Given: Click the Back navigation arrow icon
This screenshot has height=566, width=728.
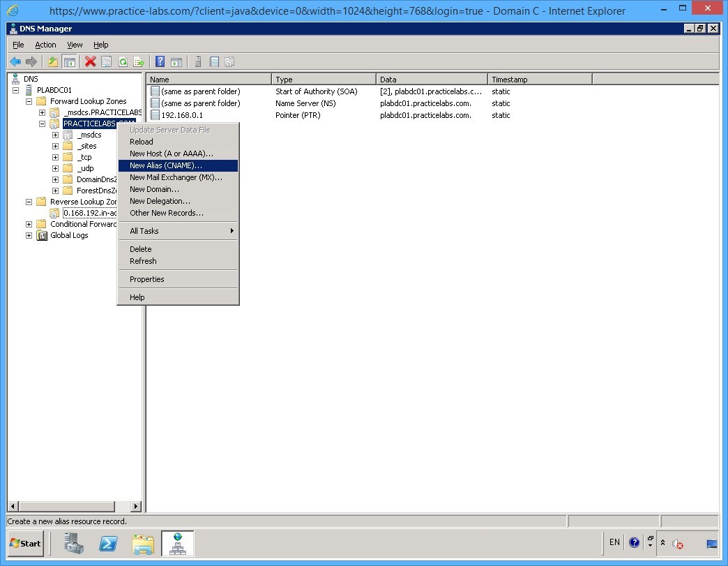Looking at the screenshot, I should click(15, 61).
